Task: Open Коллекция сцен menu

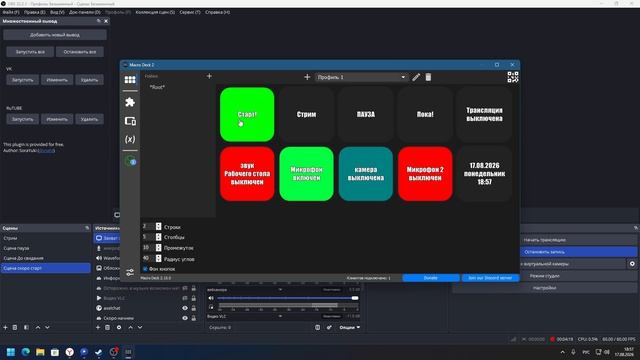Action: [x=155, y=12]
